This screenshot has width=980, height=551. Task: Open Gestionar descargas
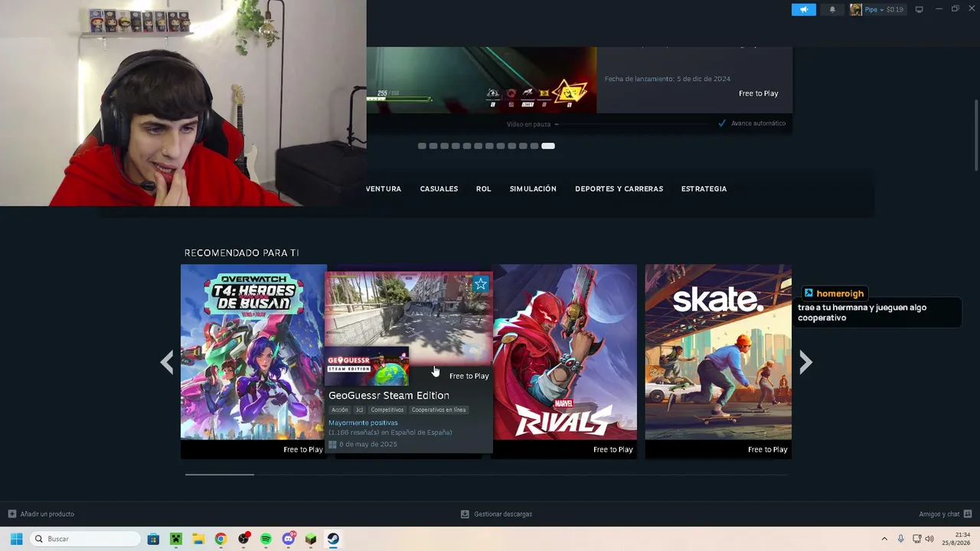point(503,514)
